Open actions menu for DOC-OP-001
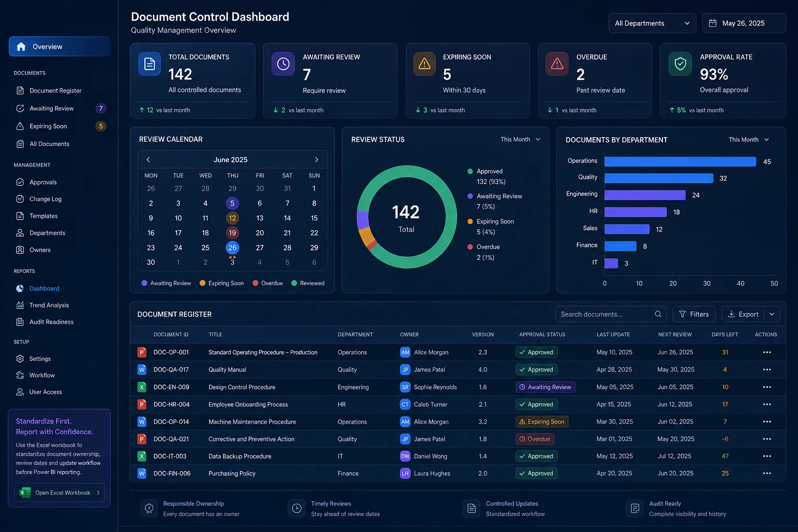Viewport: 798px width, 532px height. (767, 352)
